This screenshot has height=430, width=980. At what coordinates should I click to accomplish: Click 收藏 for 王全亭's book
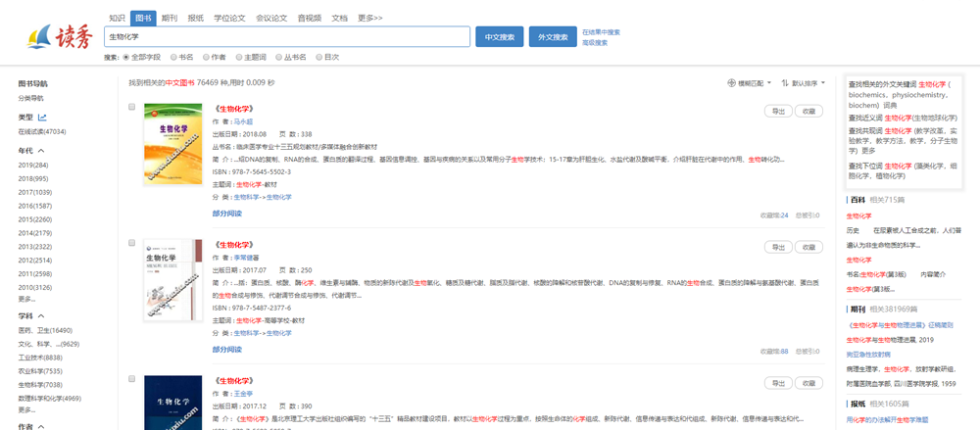point(808,383)
